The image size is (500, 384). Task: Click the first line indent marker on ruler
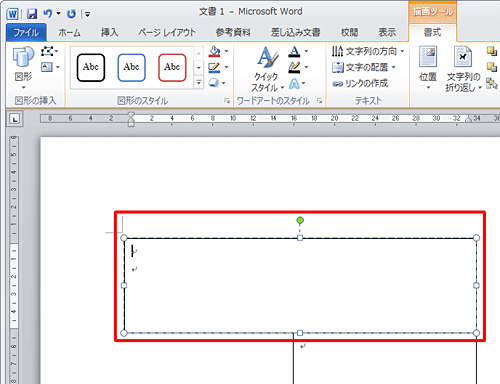pyautogui.click(x=131, y=114)
